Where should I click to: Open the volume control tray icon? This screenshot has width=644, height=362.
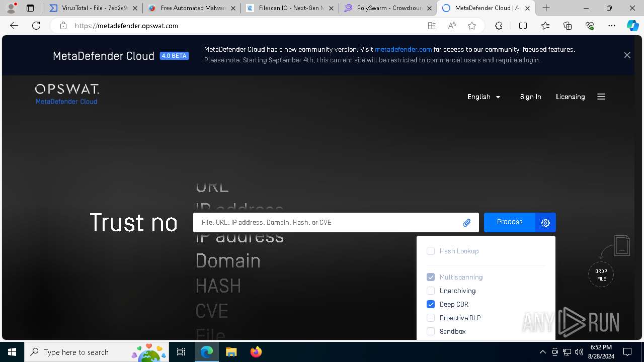pyautogui.click(x=579, y=352)
